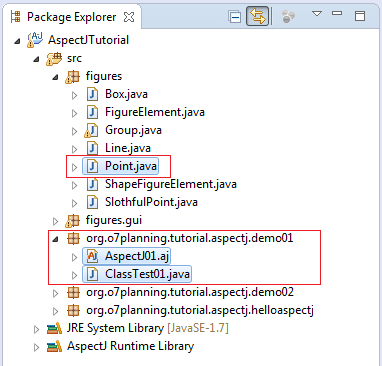Click the Group.java warning file icon

point(92,130)
